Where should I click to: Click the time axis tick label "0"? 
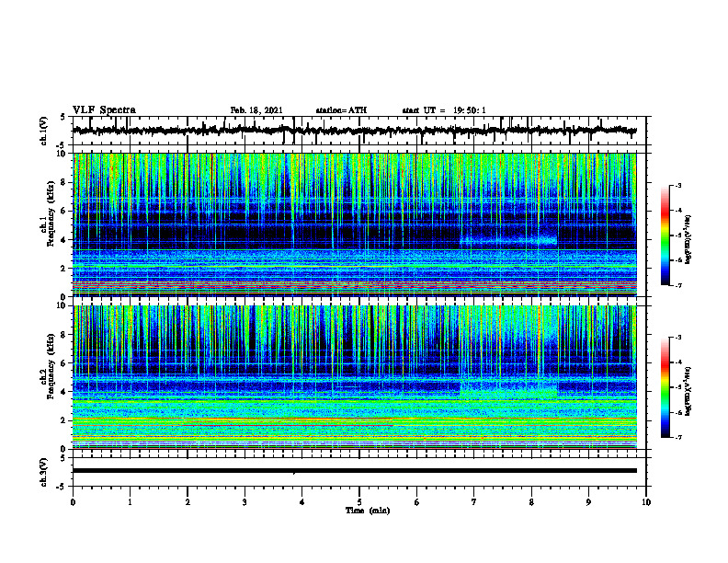pos(73,502)
